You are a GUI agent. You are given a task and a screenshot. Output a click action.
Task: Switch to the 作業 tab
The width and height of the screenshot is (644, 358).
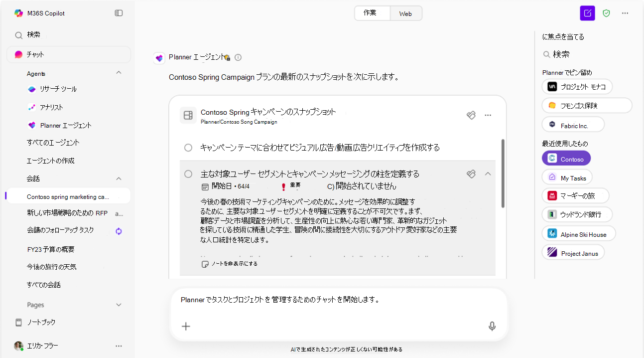coord(372,13)
